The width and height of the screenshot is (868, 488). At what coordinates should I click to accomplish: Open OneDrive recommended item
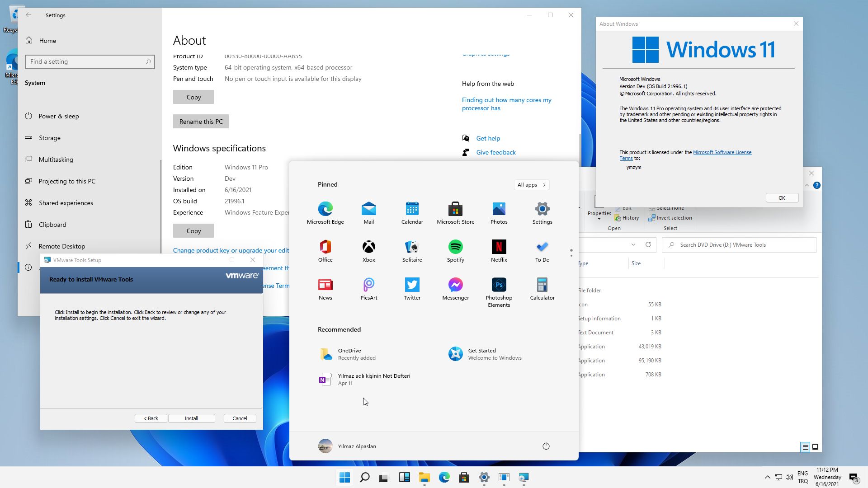[x=349, y=354]
